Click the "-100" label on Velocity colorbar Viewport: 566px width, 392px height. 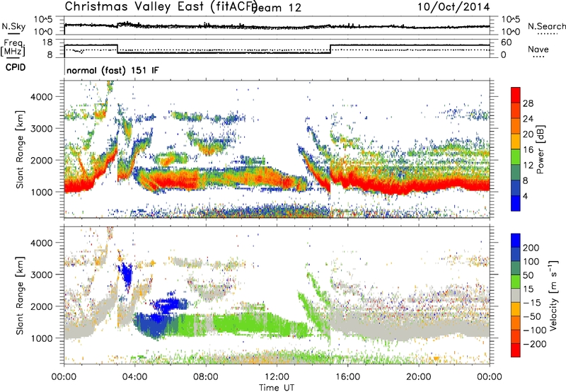535,330
